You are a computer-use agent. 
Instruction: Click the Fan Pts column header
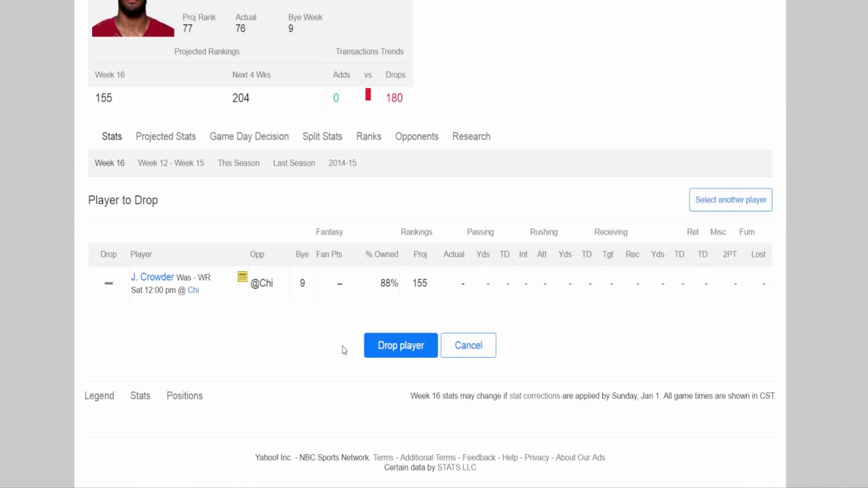click(329, 254)
